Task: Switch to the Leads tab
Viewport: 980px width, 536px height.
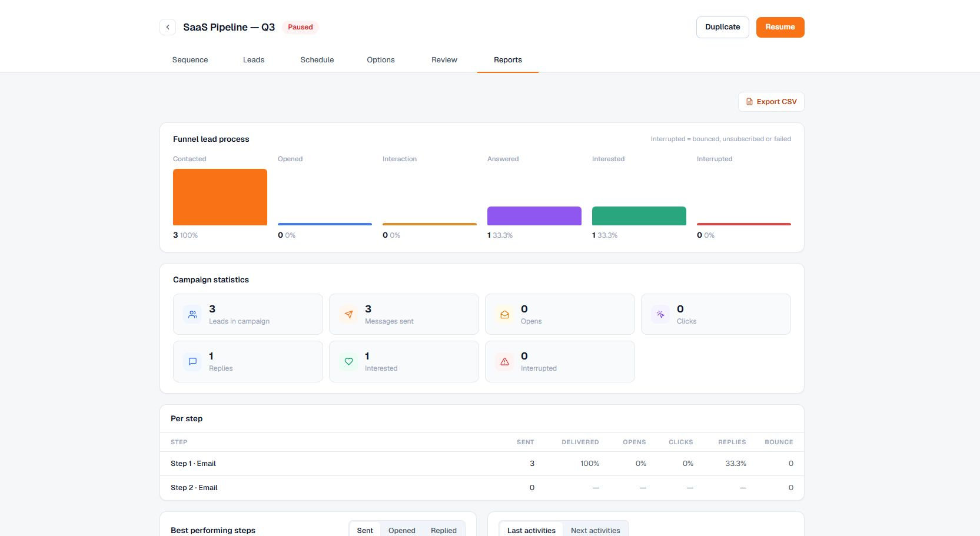Action: tap(254, 60)
